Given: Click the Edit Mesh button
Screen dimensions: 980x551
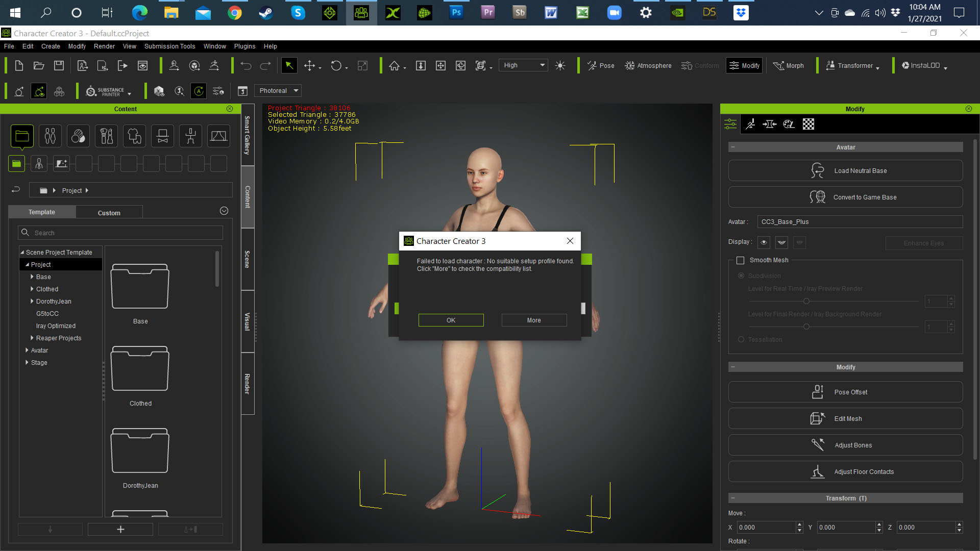Looking at the screenshot, I should click(845, 418).
